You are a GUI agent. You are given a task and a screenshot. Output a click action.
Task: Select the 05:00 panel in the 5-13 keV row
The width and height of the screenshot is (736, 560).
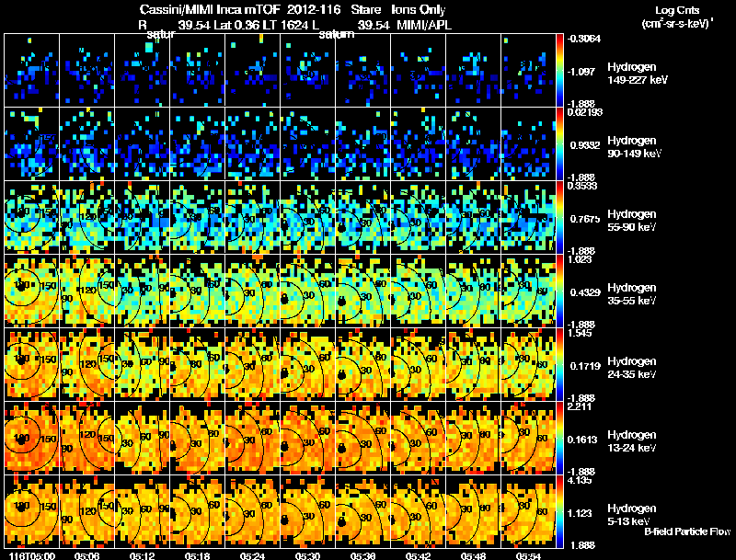32,511
